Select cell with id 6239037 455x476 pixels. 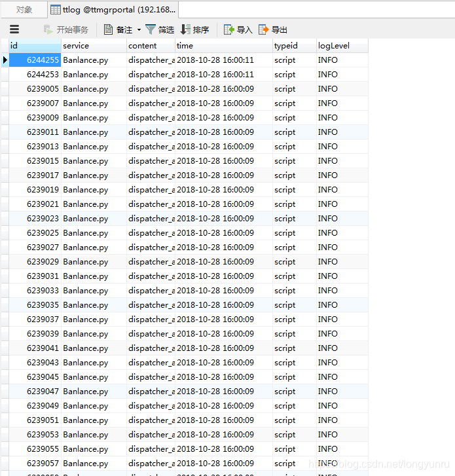[35, 320]
